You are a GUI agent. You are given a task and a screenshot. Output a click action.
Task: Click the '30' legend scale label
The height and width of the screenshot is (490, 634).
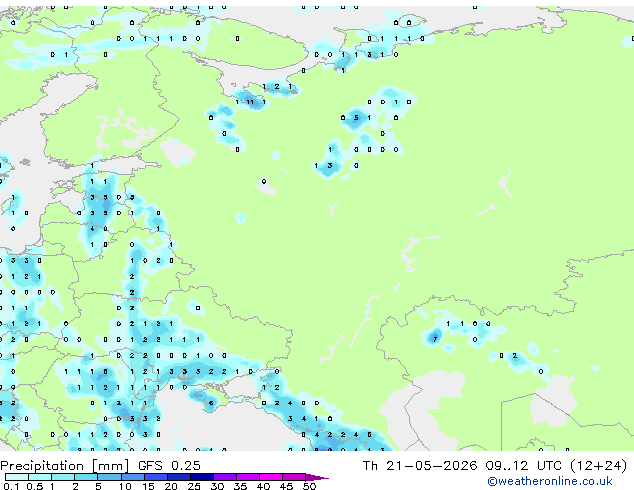[217, 486]
